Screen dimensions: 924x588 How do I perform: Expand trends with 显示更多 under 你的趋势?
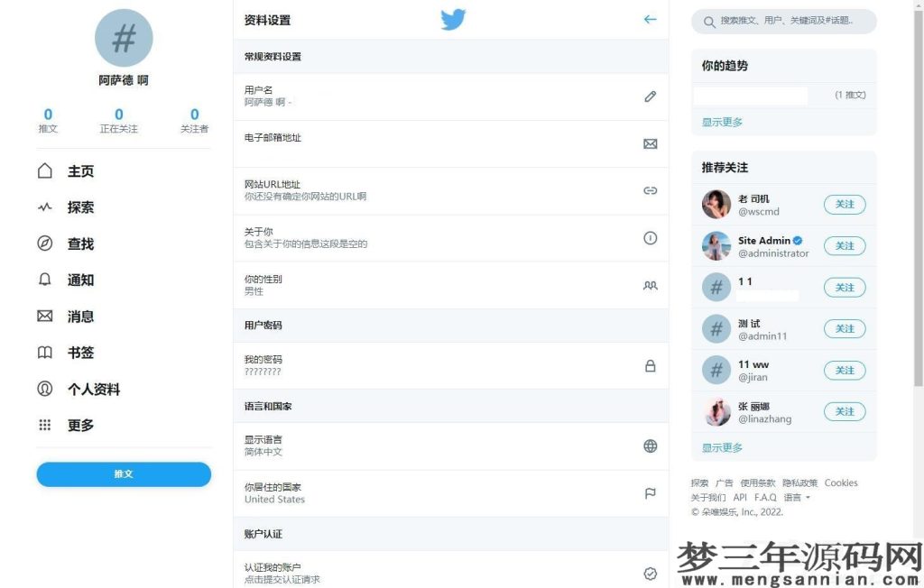pyautogui.click(x=721, y=121)
